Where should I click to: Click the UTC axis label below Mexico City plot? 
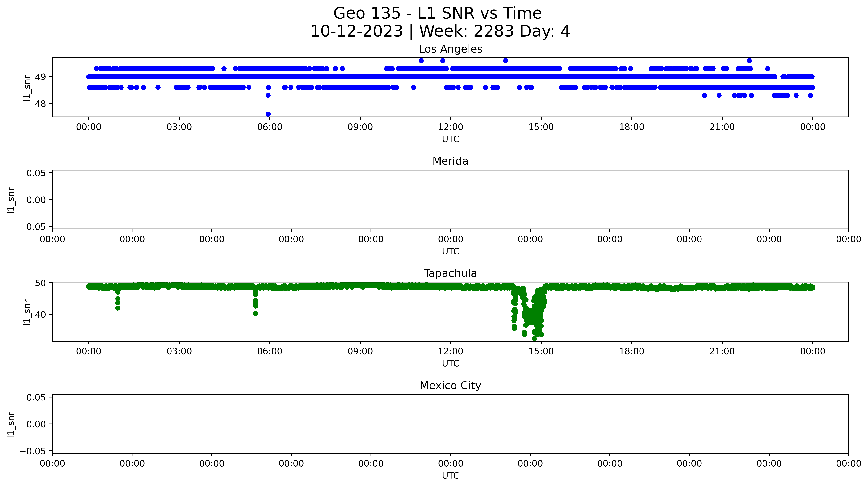[x=451, y=476]
